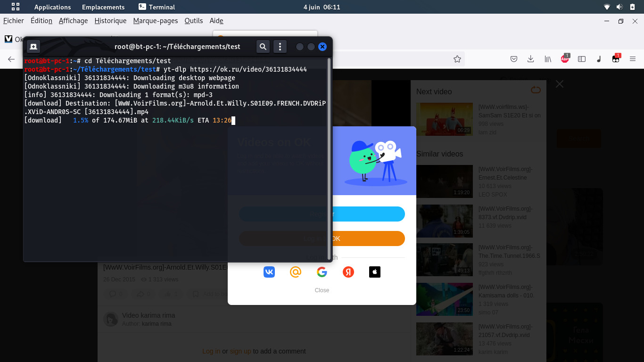The image size is (644, 362).
Task: Open the Édition menu
Action: (41, 21)
